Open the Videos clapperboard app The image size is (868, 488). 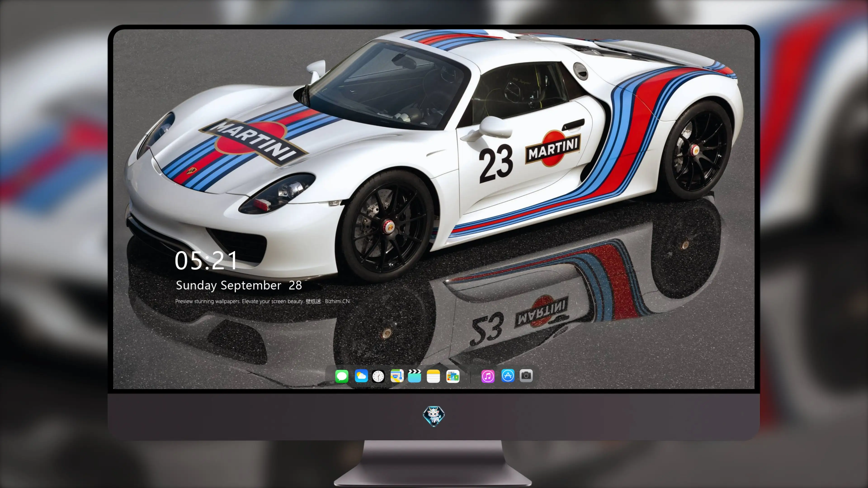pos(415,376)
